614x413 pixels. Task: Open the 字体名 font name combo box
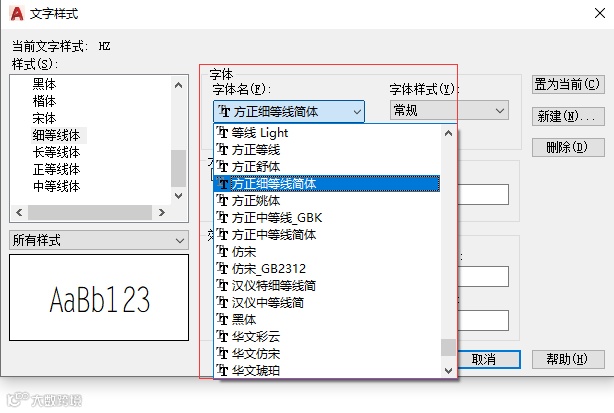coord(289,112)
